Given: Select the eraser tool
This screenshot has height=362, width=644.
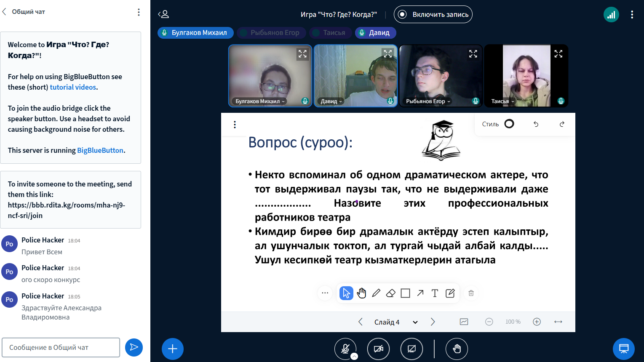Looking at the screenshot, I should tap(391, 293).
